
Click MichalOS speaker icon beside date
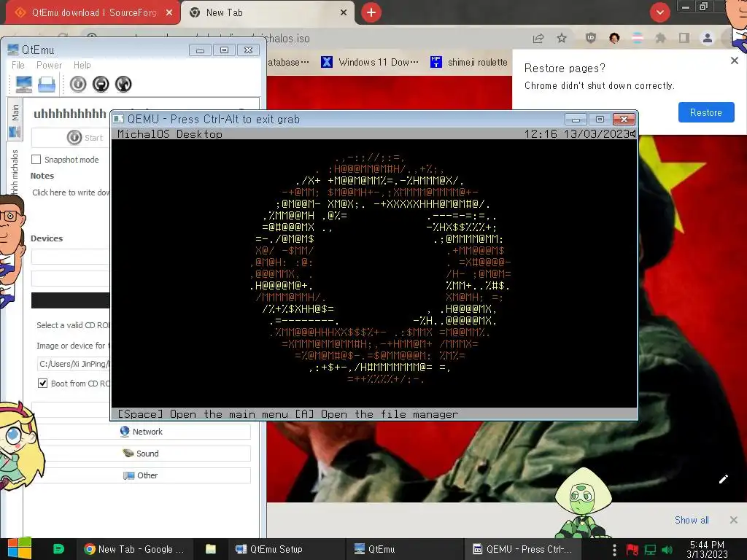(632, 134)
